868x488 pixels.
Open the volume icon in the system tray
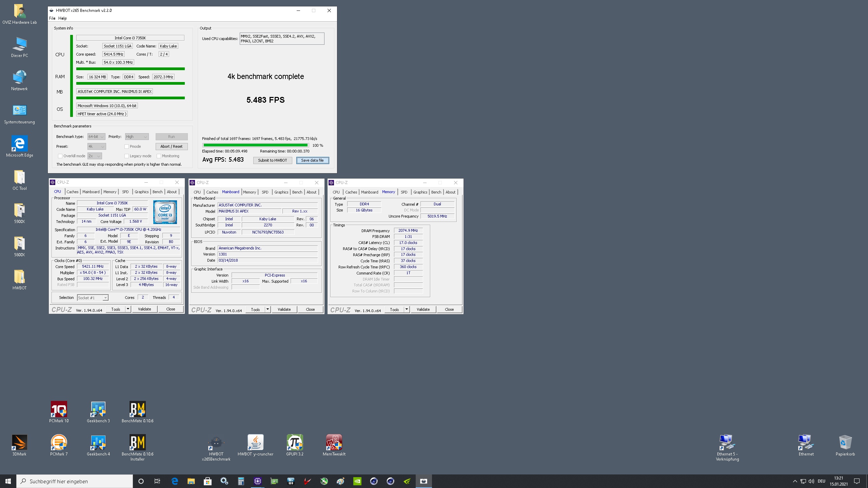(811, 481)
